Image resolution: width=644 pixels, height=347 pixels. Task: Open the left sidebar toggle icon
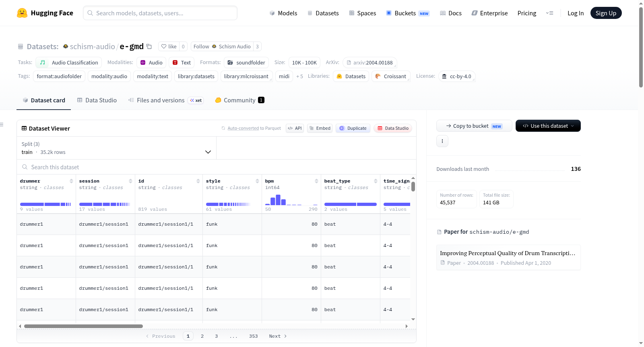(x=2, y=125)
